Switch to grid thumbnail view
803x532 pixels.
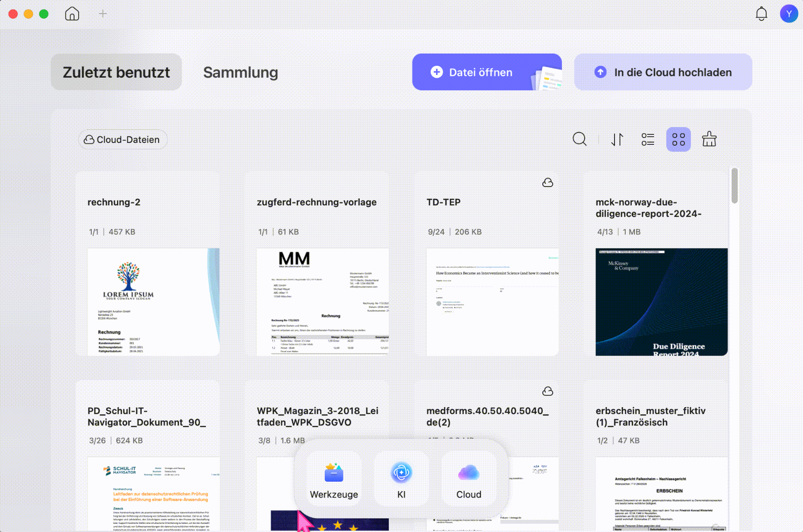679,139
